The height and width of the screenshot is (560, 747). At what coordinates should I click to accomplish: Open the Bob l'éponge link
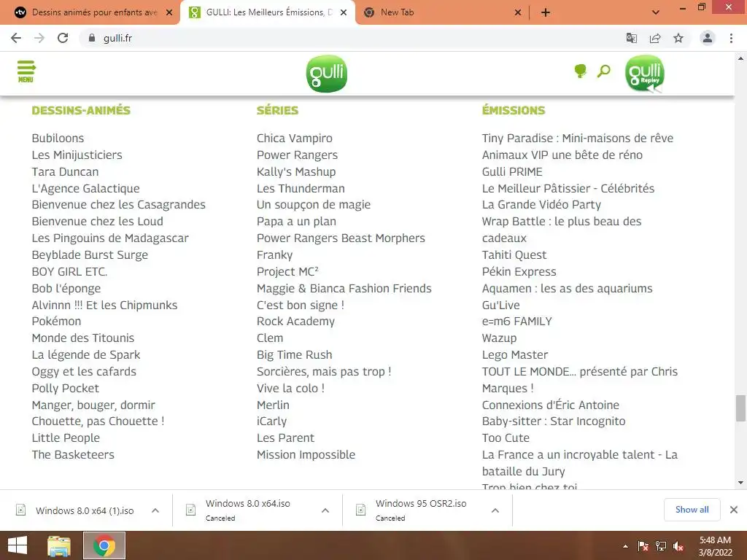[x=66, y=289]
